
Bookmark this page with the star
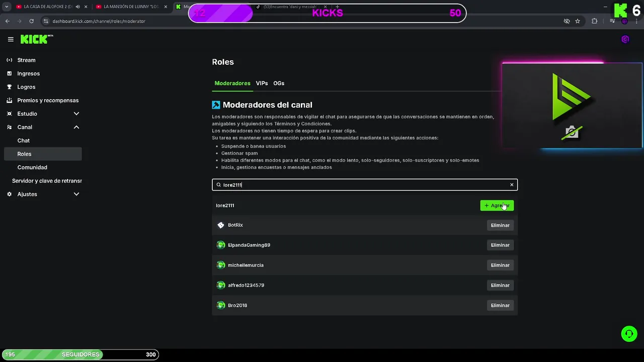578,21
